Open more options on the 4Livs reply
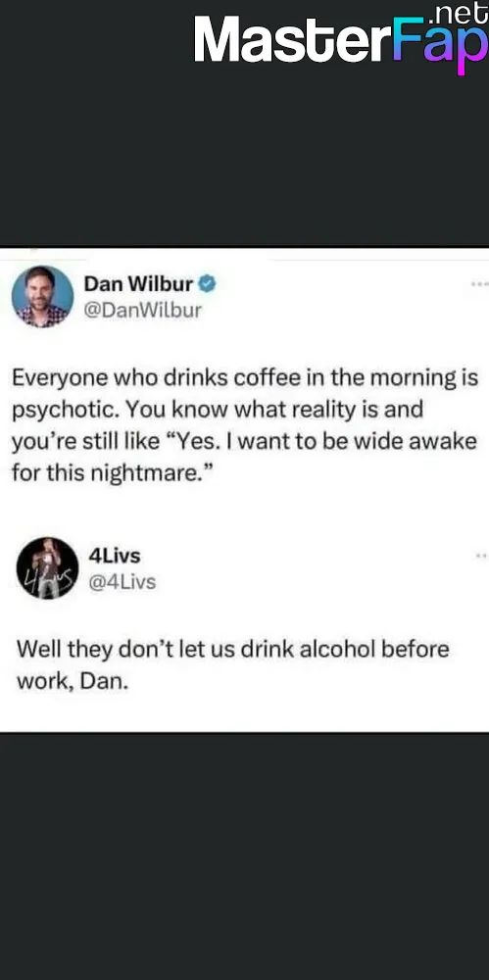This screenshot has width=489, height=980. point(481,555)
